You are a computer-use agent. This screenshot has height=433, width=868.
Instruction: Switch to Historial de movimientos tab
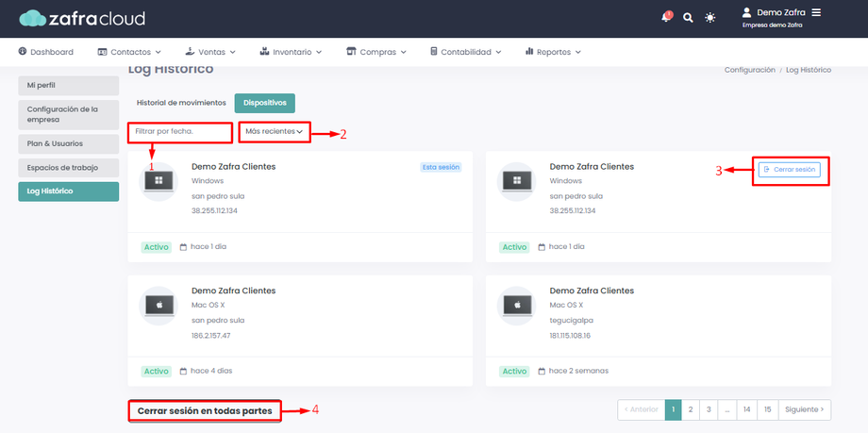181,103
